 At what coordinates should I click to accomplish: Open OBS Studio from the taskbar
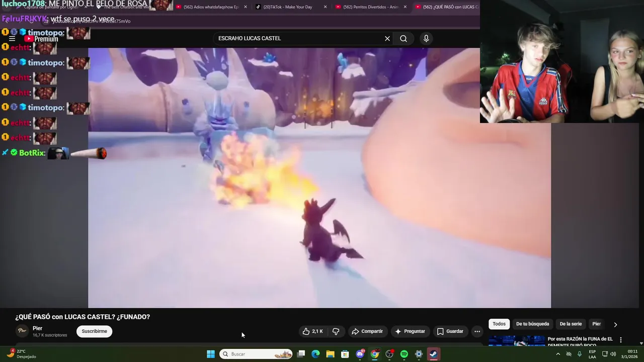click(x=389, y=354)
